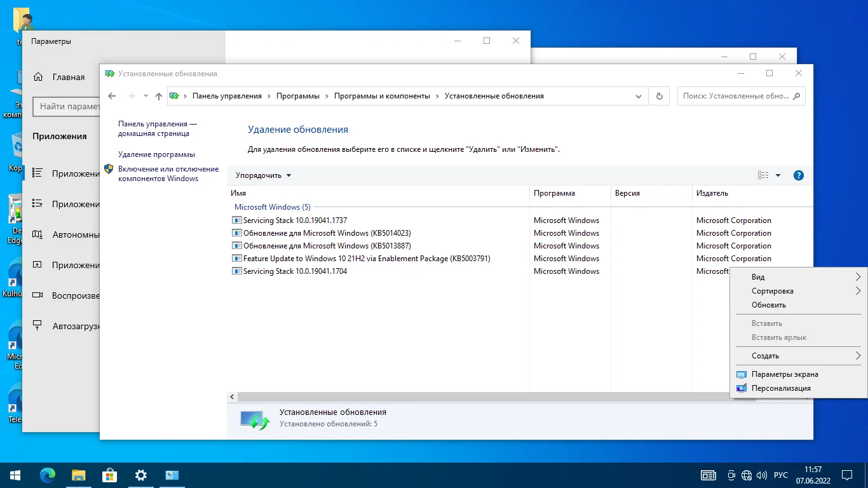The height and width of the screenshot is (488, 868).
Task: Click the horizontal scrollbar left arrow
Action: [x=233, y=397]
